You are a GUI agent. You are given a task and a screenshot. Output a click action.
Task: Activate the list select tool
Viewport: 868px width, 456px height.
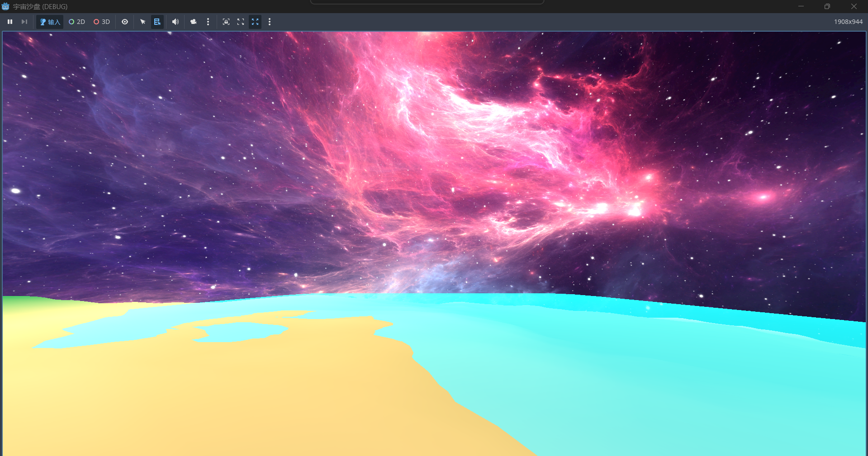(157, 22)
